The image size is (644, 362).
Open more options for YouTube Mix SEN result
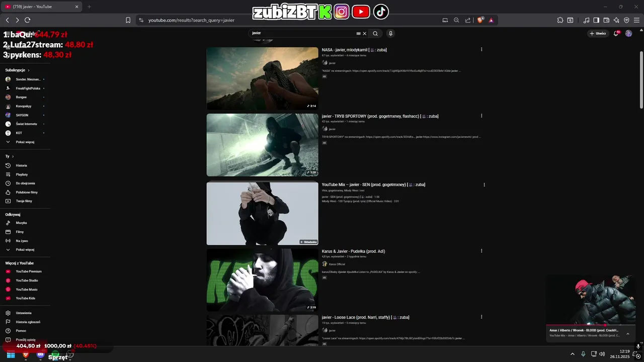tap(484, 185)
